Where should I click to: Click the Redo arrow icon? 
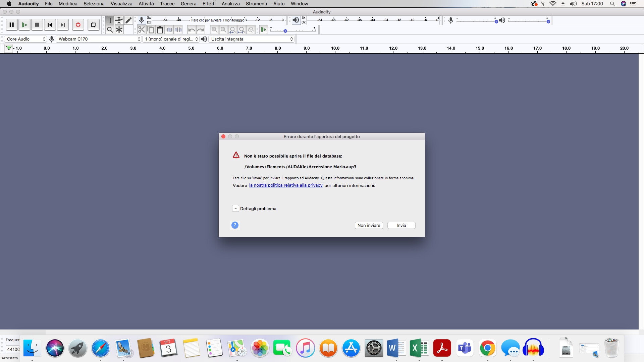click(x=201, y=30)
